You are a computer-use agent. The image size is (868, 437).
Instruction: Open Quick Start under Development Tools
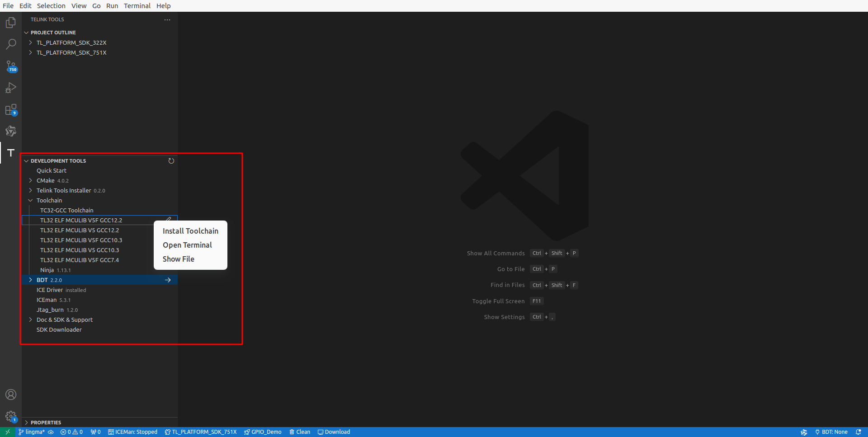click(x=51, y=170)
